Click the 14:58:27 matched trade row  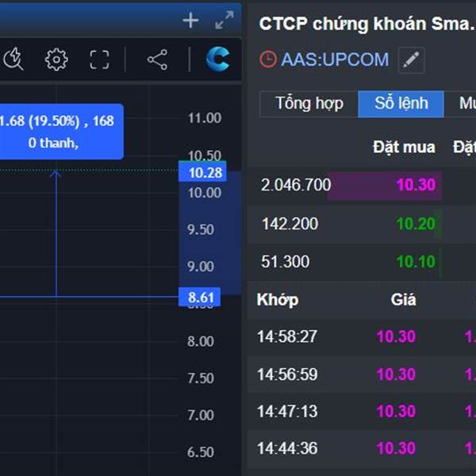click(287, 336)
